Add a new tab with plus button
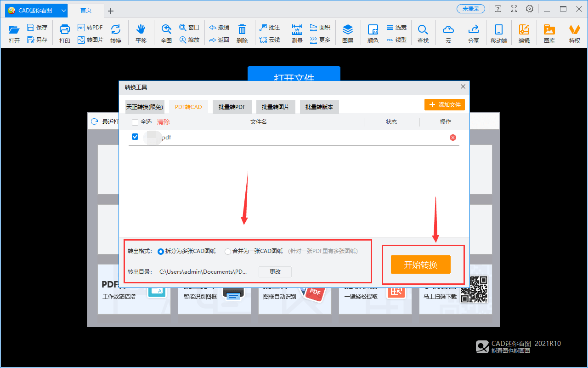The image size is (588, 368). pyautogui.click(x=111, y=11)
